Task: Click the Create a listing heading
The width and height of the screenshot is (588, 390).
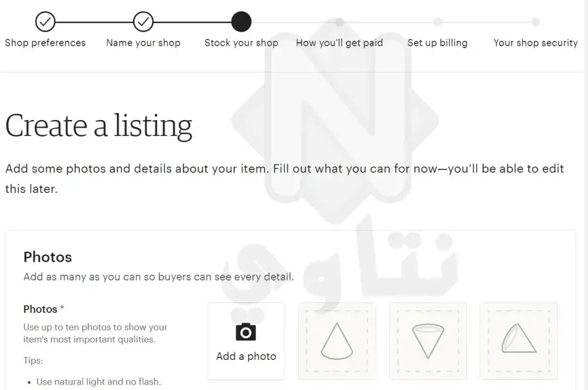Action: coord(99,126)
